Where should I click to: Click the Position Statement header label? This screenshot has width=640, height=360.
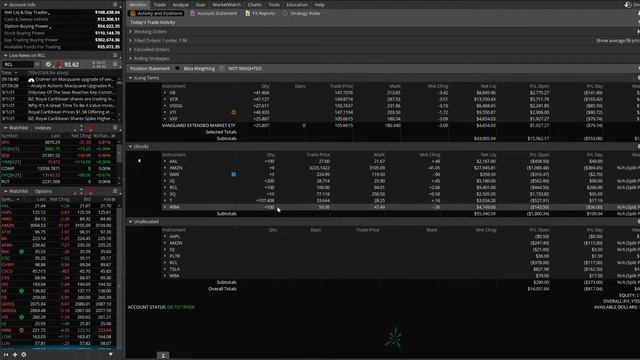tap(150, 68)
